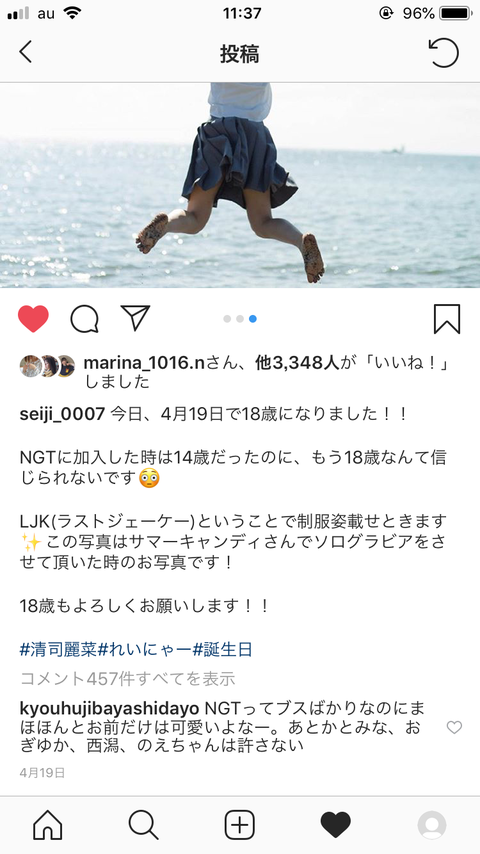
Task: Open the activity heart tab
Action: pos(336,825)
